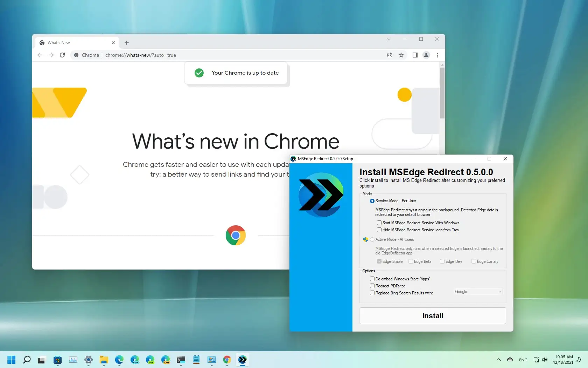This screenshot has width=588, height=368.
Task: Expand the Google search engine dropdown
Action: tap(478, 292)
